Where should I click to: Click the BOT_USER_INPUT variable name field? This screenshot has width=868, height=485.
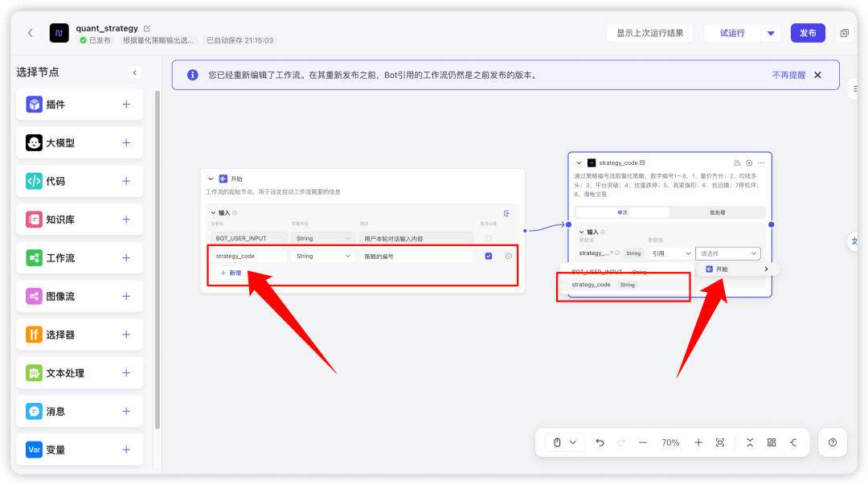(248, 238)
